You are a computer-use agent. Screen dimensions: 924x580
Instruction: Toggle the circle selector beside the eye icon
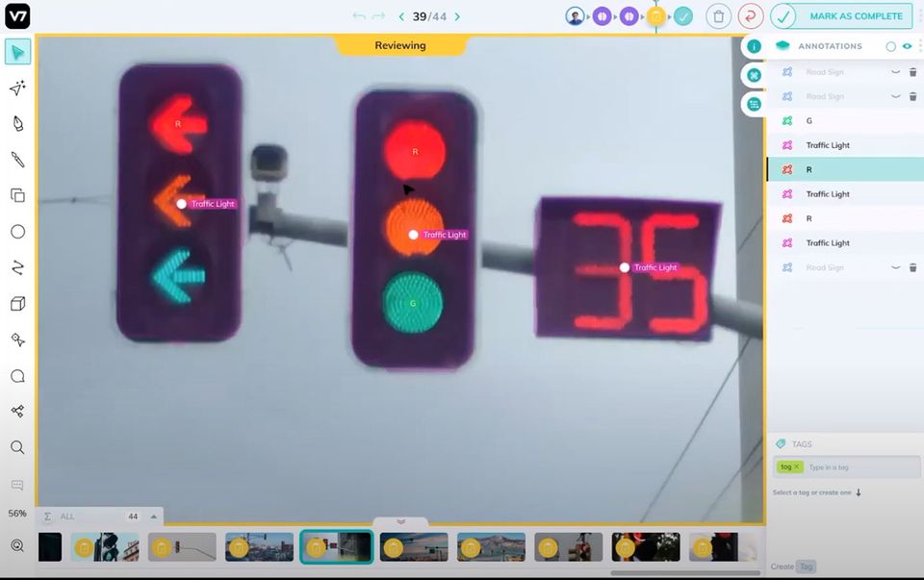[x=891, y=45]
